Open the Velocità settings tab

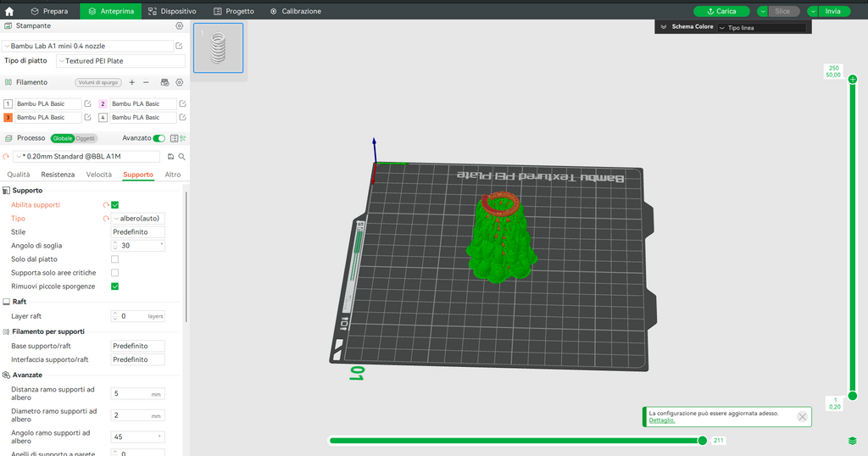(x=98, y=175)
